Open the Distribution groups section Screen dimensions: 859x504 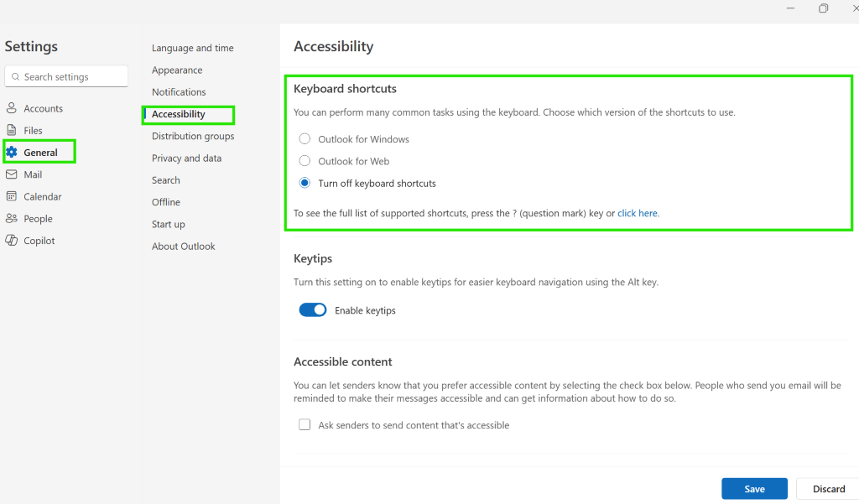pyautogui.click(x=193, y=136)
